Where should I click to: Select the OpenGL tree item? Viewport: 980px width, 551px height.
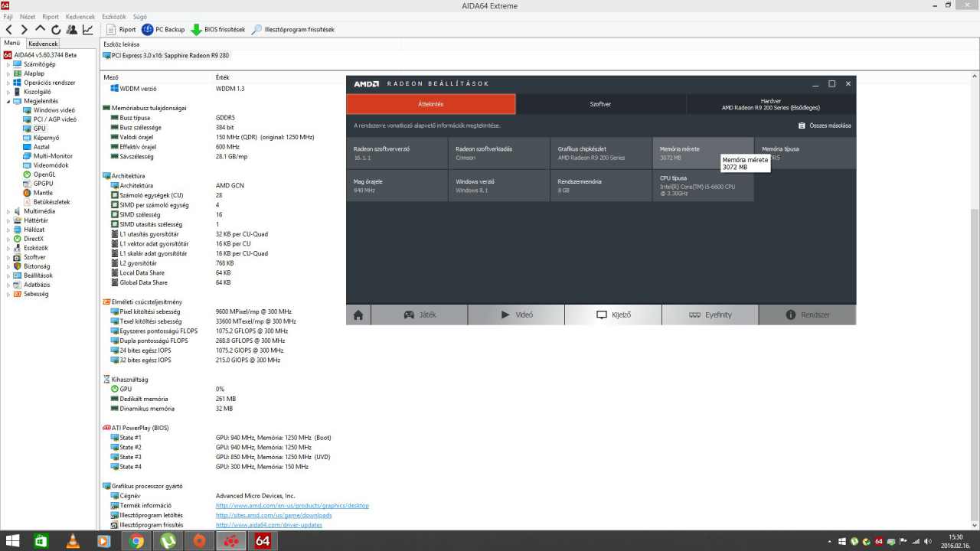[x=44, y=174]
